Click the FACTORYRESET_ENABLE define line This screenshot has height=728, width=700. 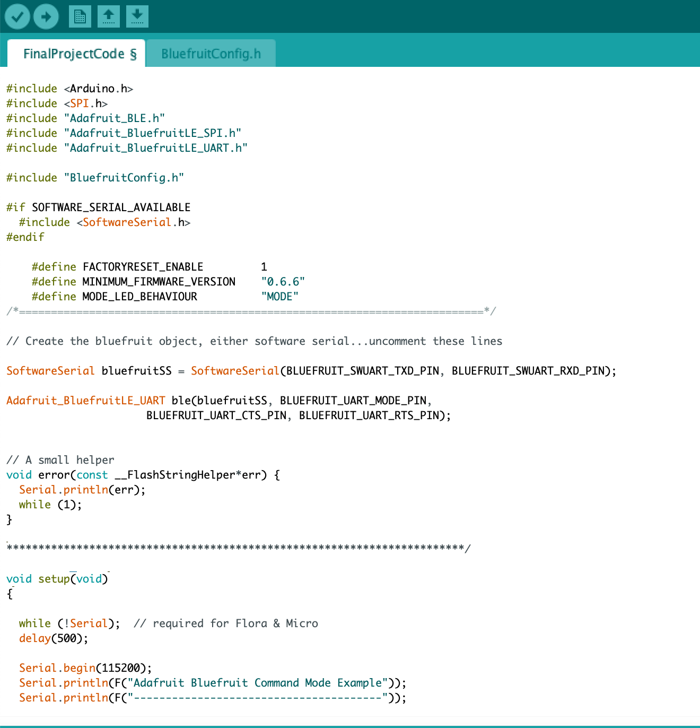pos(150,267)
